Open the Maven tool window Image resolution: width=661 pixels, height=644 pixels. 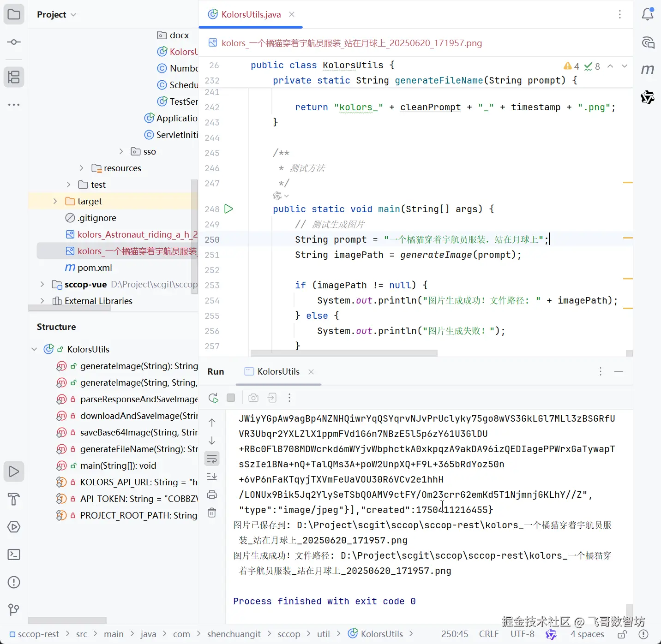648,70
